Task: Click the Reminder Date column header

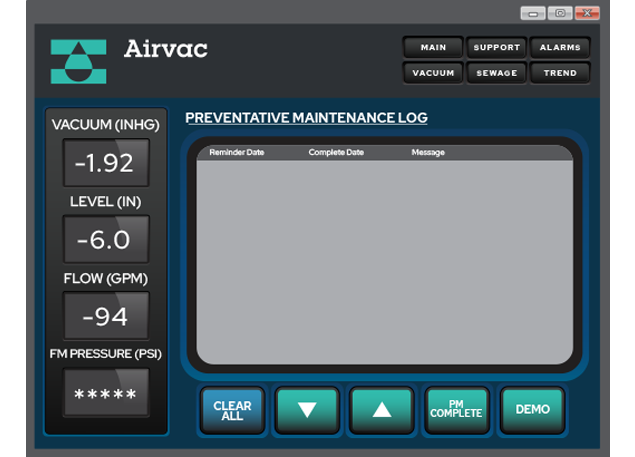Action: click(236, 153)
